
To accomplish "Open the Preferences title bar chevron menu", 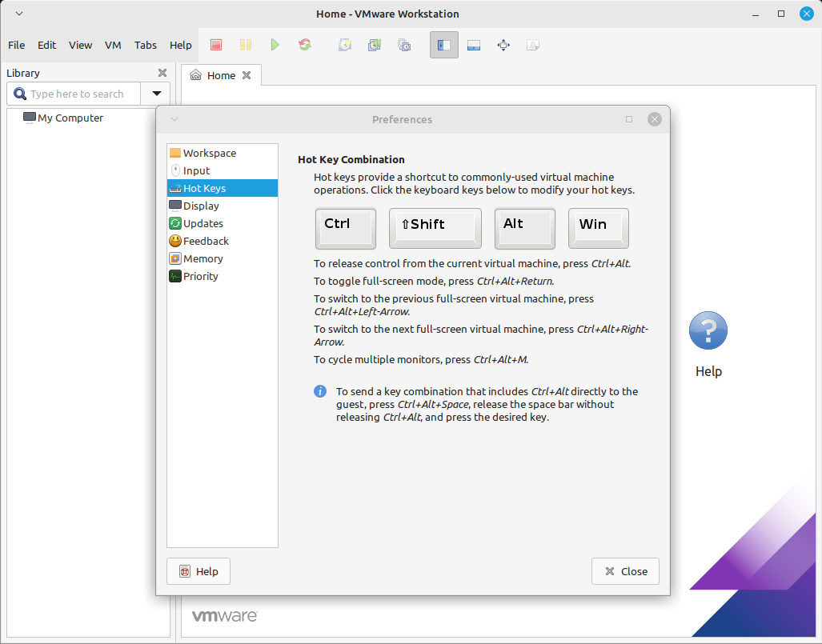I will pyautogui.click(x=174, y=119).
